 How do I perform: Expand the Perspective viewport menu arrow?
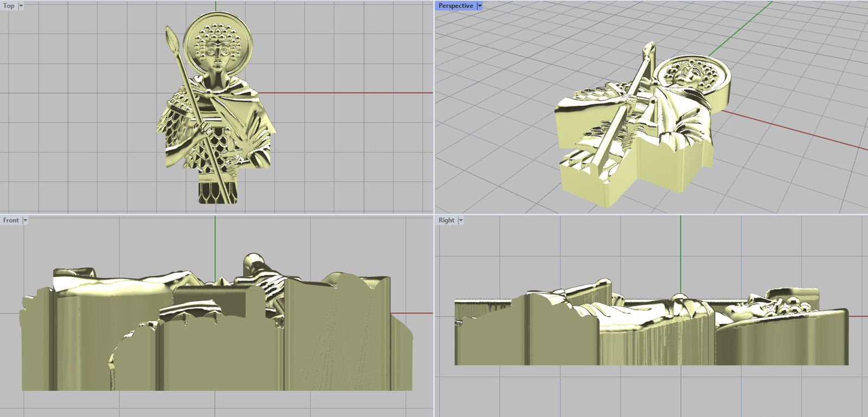coord(480,6)
